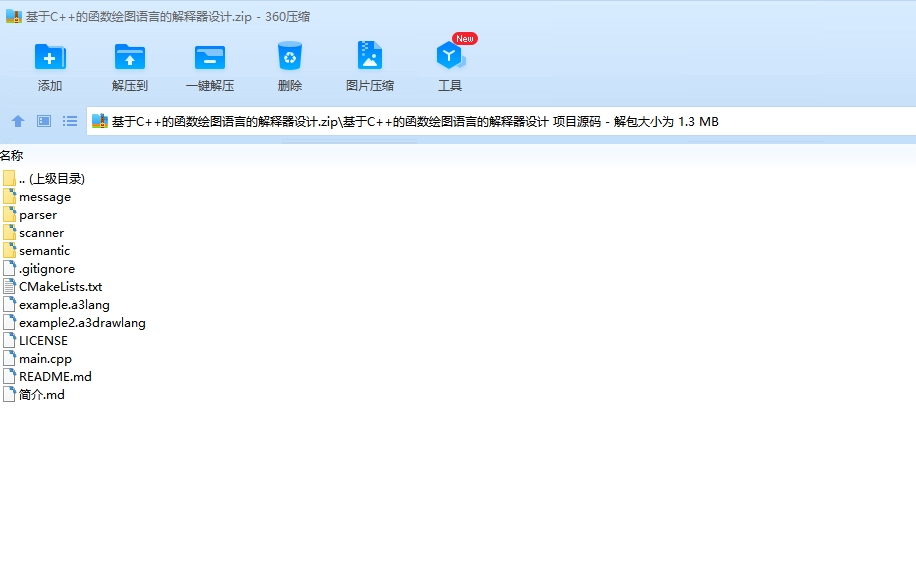
Task: Switch to the thumbnail/icon view mode
Action: [x=44, y=121]
